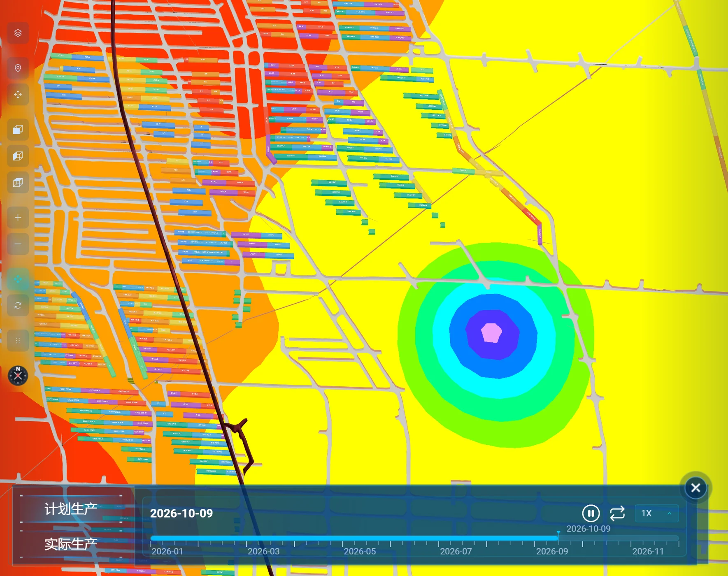Open the dotted more-options grip icon

[18, 341]
